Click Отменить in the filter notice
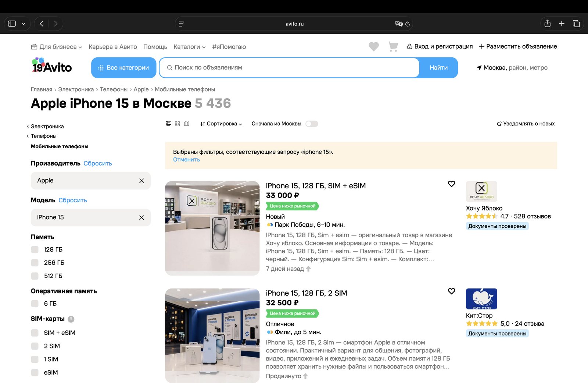The image size is (588, 383). click(x=187, y=159)
